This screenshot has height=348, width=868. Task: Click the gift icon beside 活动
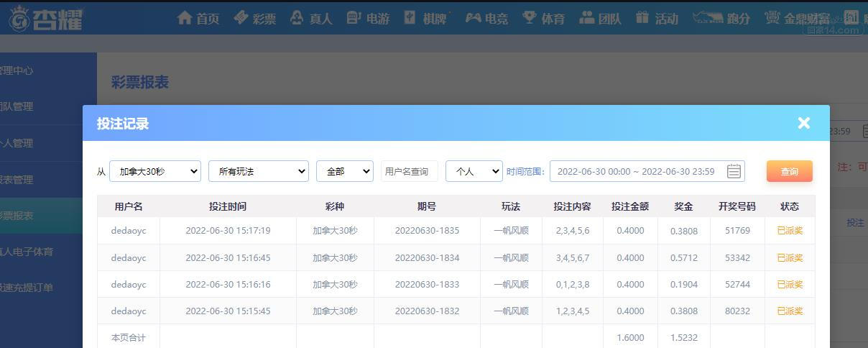click(642, 17)
